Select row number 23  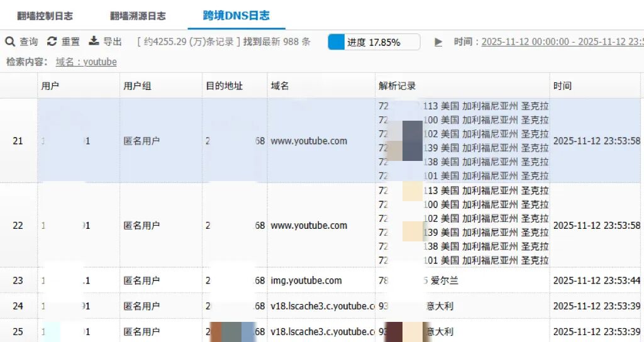18,280
